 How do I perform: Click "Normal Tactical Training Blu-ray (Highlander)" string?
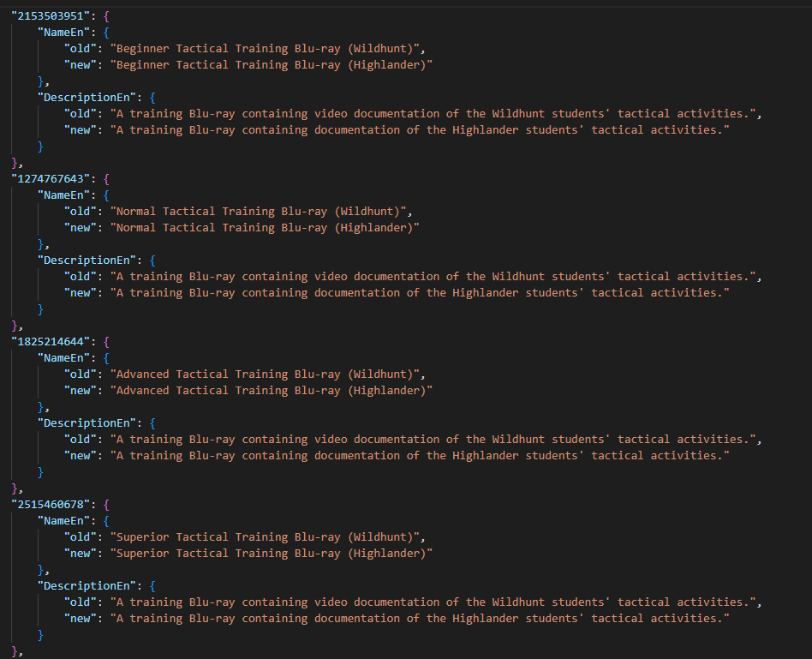coord(265,227)
